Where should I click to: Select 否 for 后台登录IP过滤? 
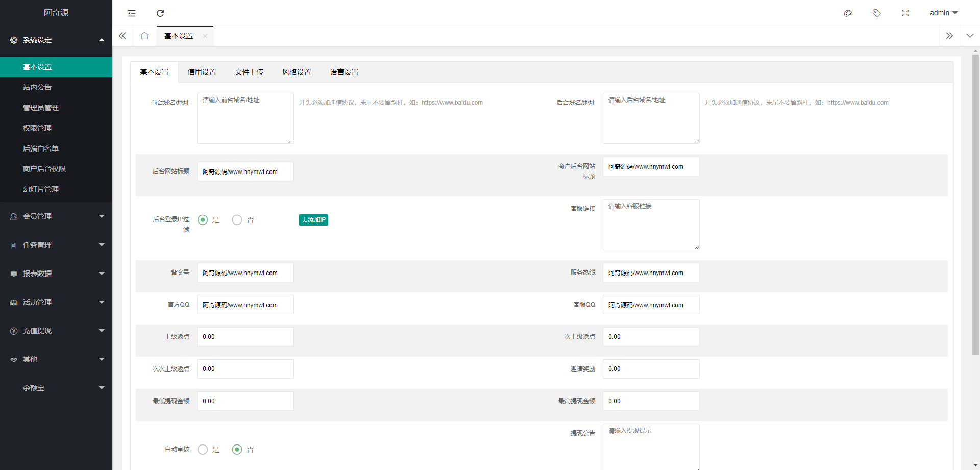[x=237, y=220]
